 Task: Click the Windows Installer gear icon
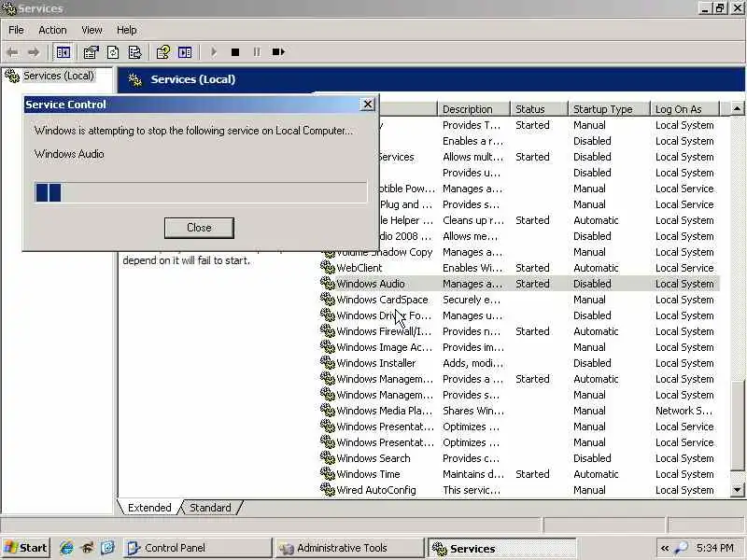pyautogui.click(x=328, y=362)
